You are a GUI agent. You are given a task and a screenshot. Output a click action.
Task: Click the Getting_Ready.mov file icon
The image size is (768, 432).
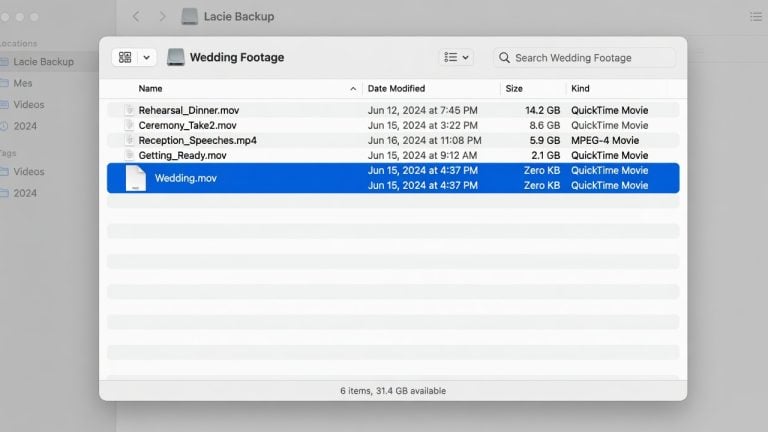[129, 155]
